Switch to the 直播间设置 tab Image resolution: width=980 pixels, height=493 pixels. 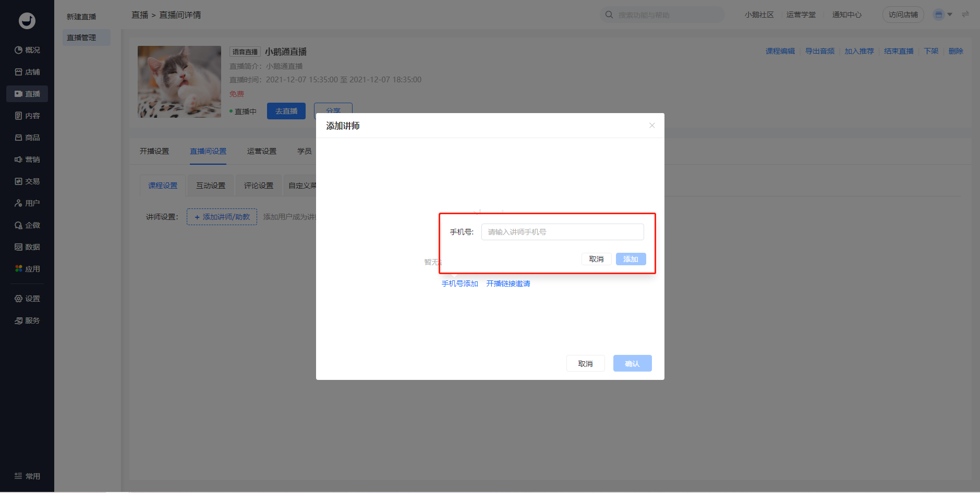208,151
